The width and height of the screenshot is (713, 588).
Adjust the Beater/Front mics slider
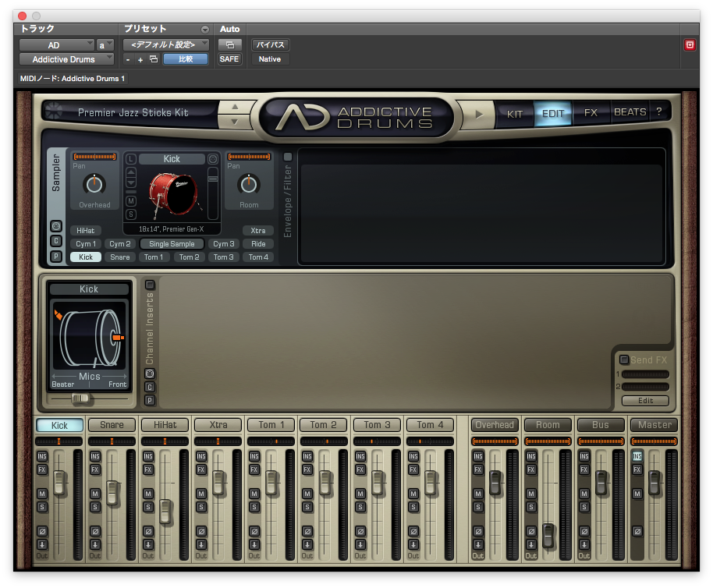click(x=80, y=398)
